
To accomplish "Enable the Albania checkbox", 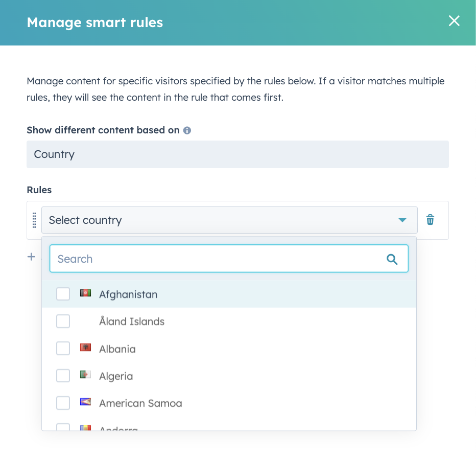I will 63,349.
